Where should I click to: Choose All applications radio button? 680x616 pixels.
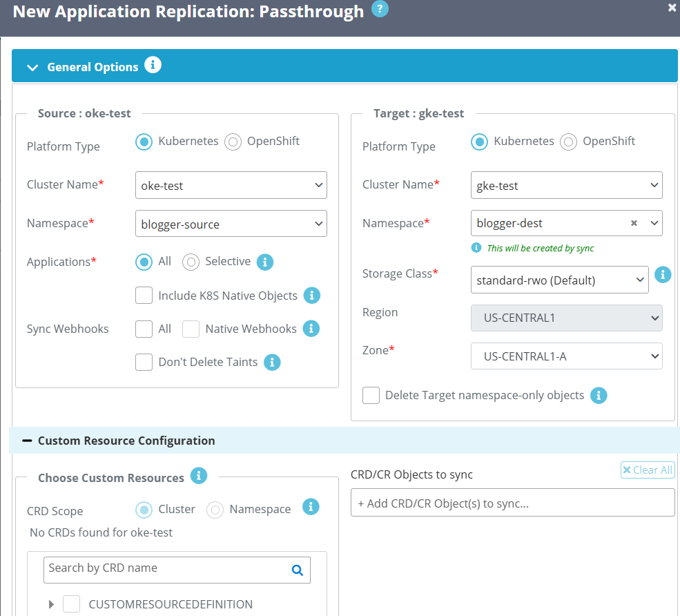tap(144, 262)
